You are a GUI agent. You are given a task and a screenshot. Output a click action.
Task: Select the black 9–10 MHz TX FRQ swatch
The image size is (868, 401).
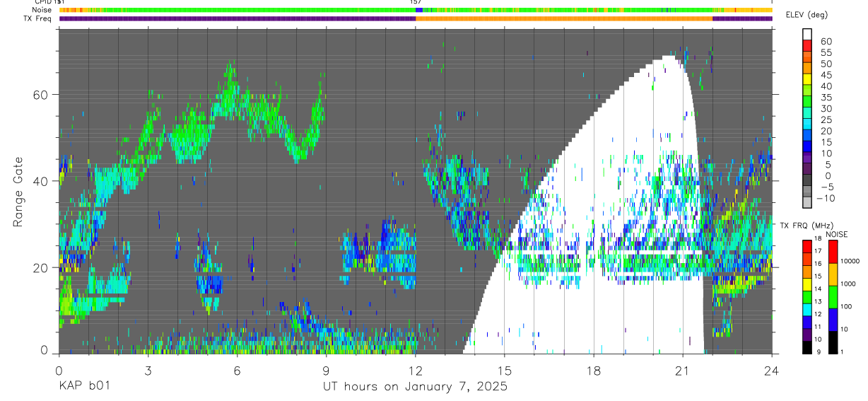(x=807, y=347)
